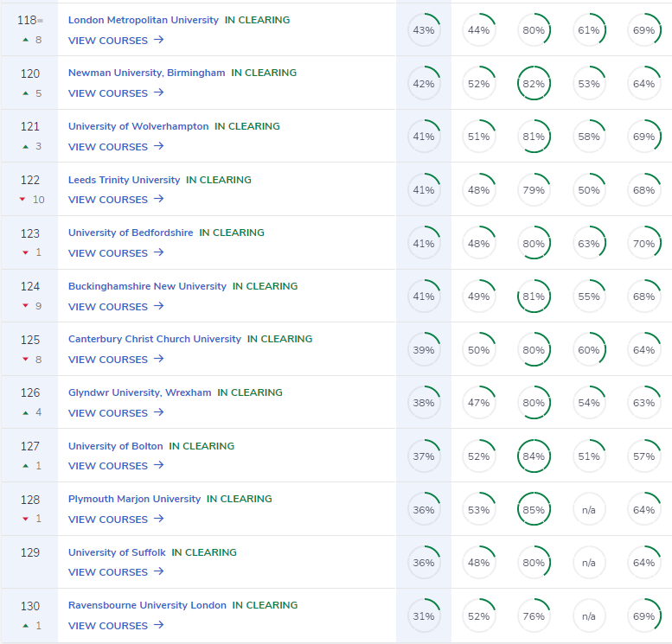The image size is (672, 644).
Task: Click green up arrow beside rank 120
Action: point(26,93)
